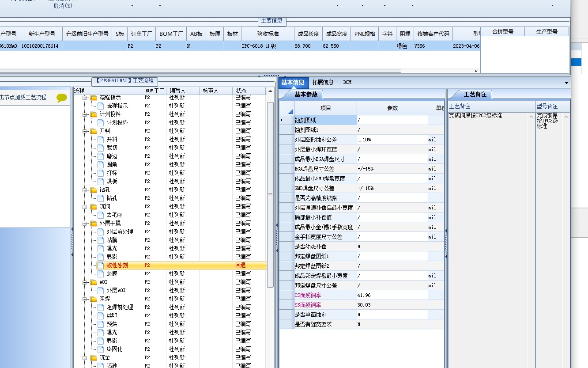Click the document icon beside 退膜
Image resolution: width=588 pixels, height=368 pixels.
coord(101,273)
